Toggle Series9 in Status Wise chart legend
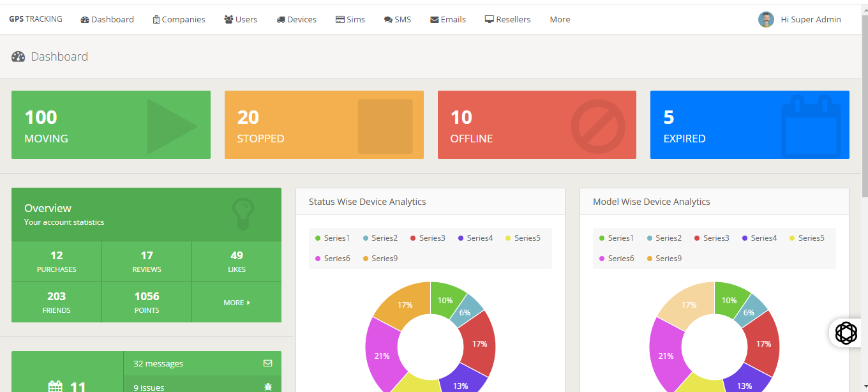The height and width of the screenshot is (392, 868). [380, 259]
